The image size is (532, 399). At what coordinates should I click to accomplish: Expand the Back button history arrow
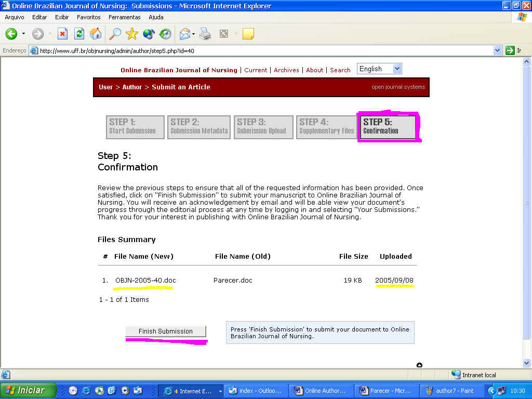click(23, 34)
